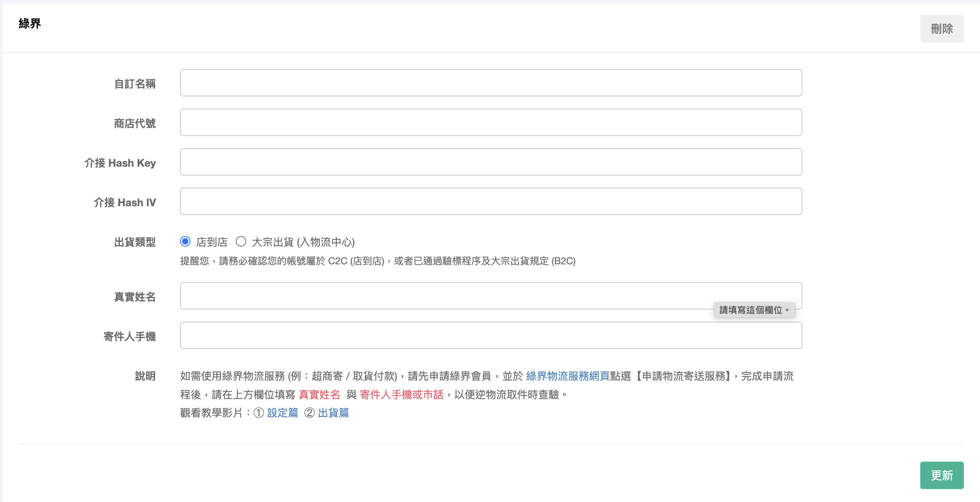The image size is (980, 502).
Task: Click the 介接 Hash Key input field
Action: pos(490,162)
